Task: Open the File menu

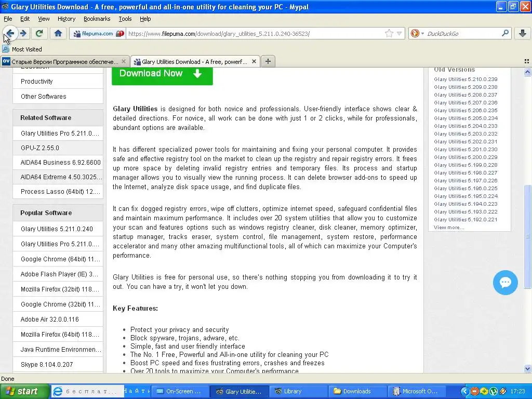Action: 8,19
